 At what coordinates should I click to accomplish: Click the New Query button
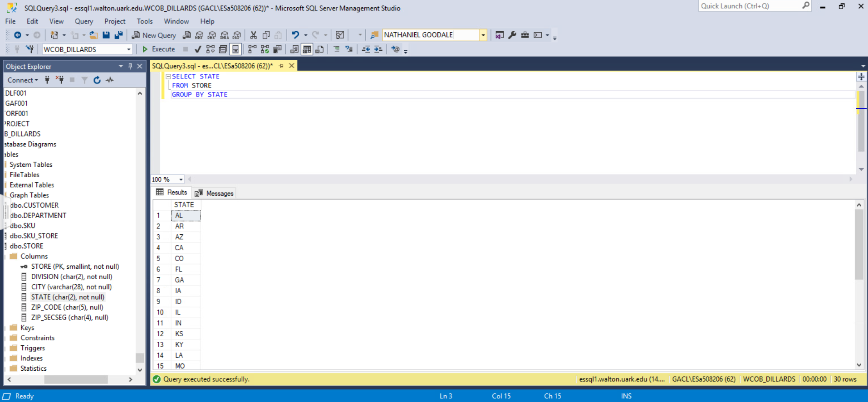tap(154, 35)
